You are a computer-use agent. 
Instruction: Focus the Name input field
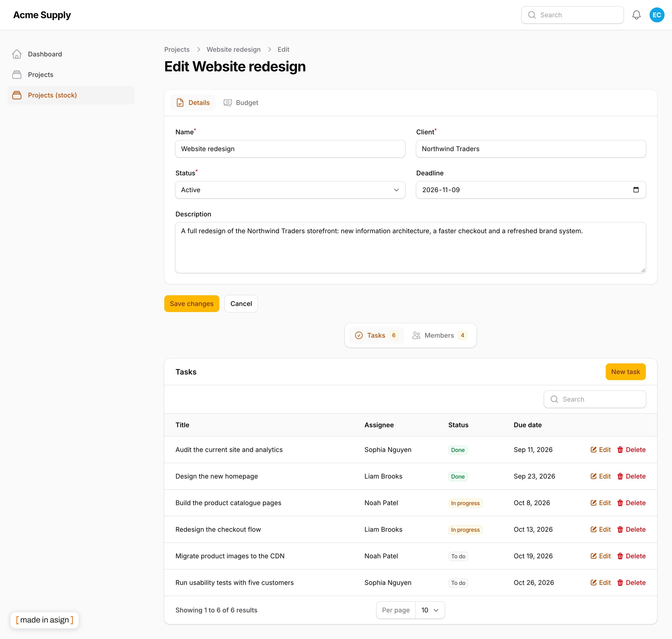click(x=290, y=149)
